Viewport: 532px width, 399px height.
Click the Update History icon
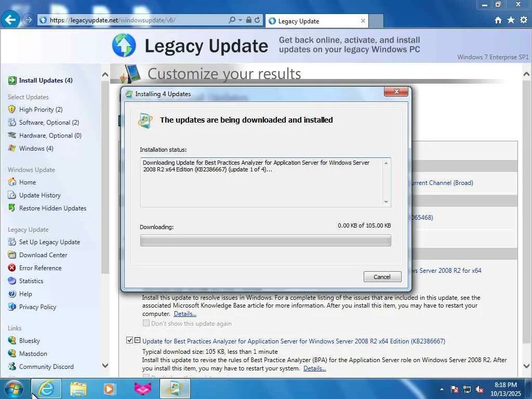12,195
